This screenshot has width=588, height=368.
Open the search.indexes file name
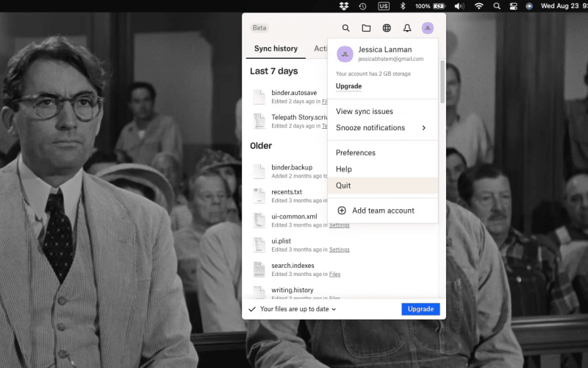(293, 266)
